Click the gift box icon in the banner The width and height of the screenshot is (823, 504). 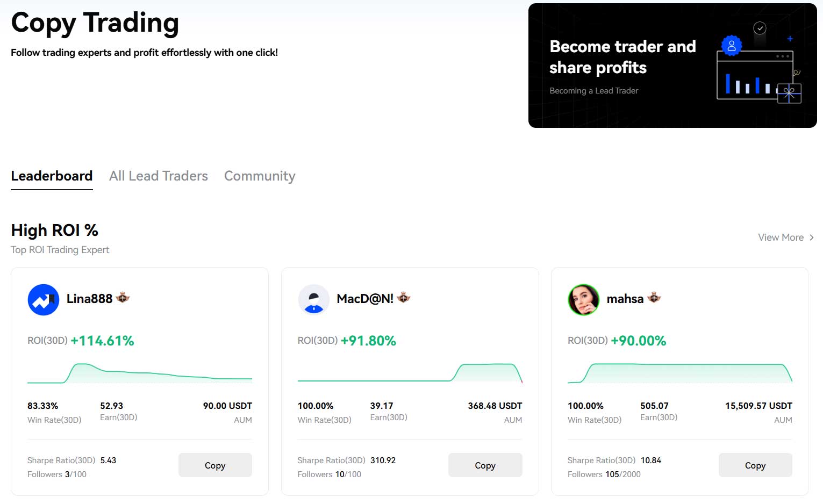789,93
